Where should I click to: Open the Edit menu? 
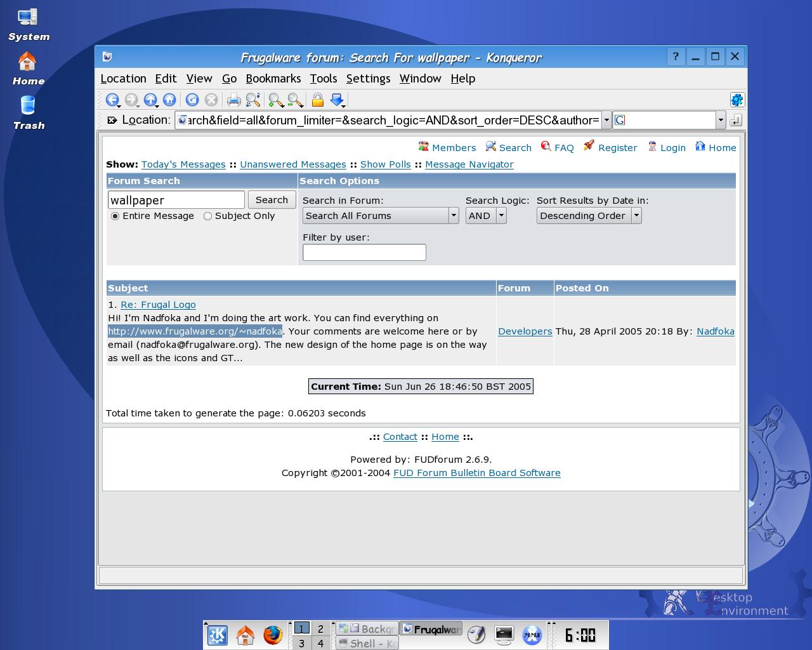coord(166,79)
